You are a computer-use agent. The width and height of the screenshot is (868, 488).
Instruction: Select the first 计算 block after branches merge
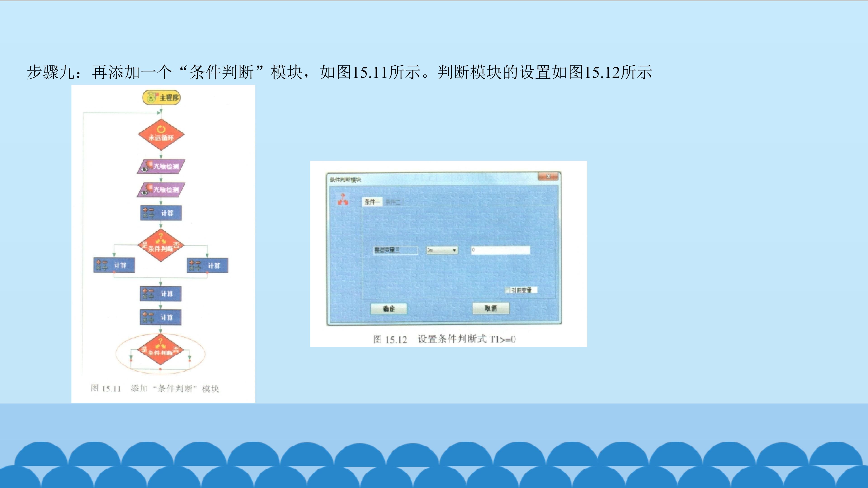pyautogui.click(x=161, y=294)
